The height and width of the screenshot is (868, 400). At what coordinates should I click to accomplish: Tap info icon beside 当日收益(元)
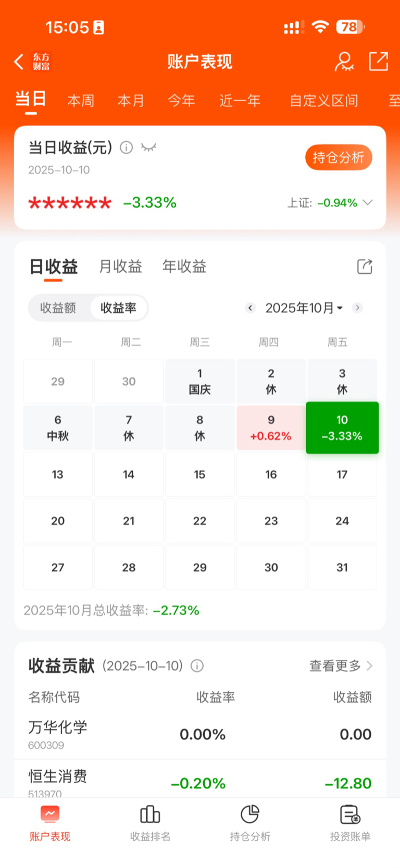coord(127,148)
